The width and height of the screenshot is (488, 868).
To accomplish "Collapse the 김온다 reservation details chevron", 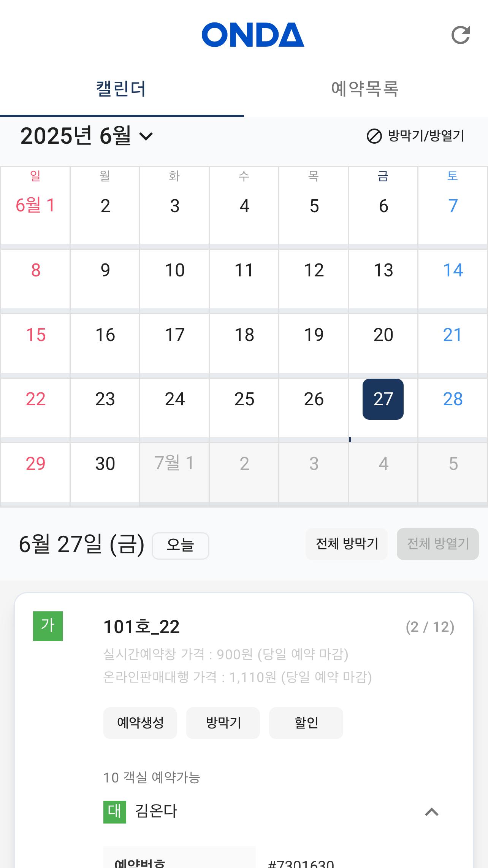I will 431,812.
